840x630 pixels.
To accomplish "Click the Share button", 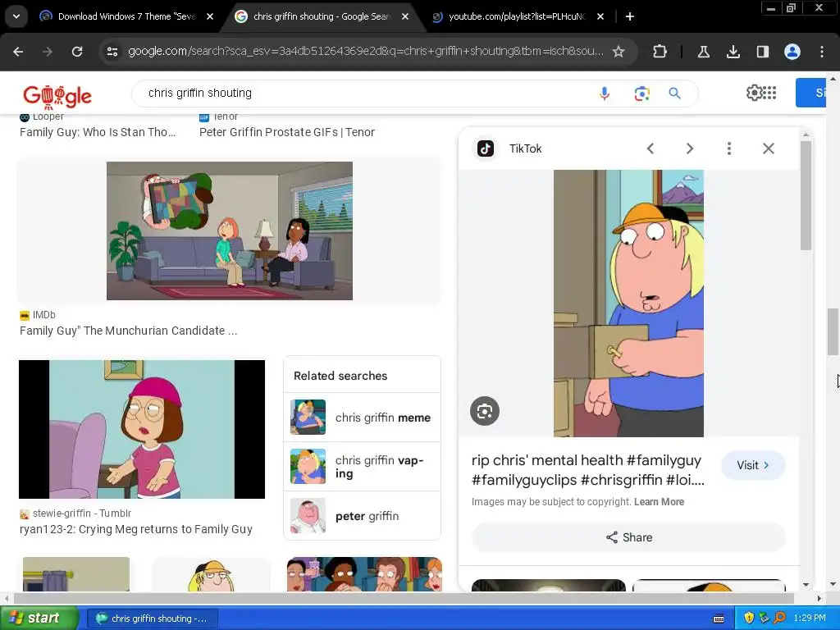I will 628,537.
